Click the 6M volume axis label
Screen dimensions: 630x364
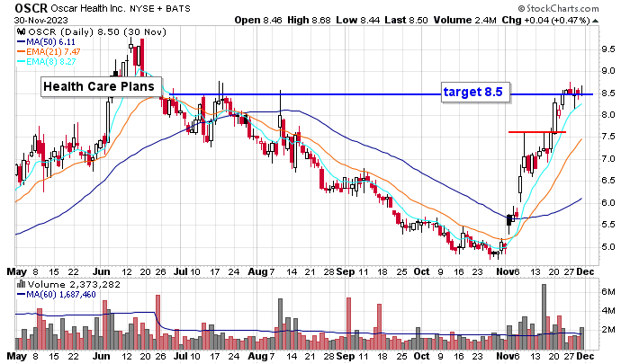click(607, 292)
